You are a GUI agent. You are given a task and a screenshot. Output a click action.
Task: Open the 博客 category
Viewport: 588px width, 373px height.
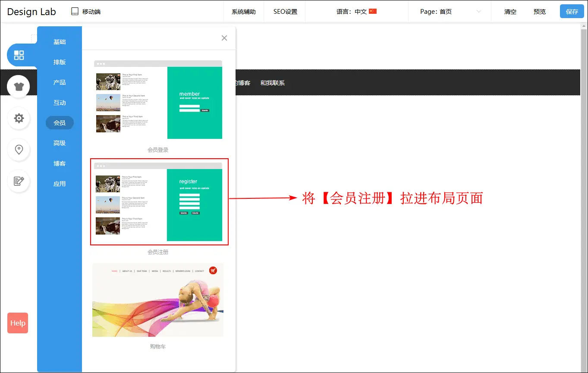coord(60,163)
